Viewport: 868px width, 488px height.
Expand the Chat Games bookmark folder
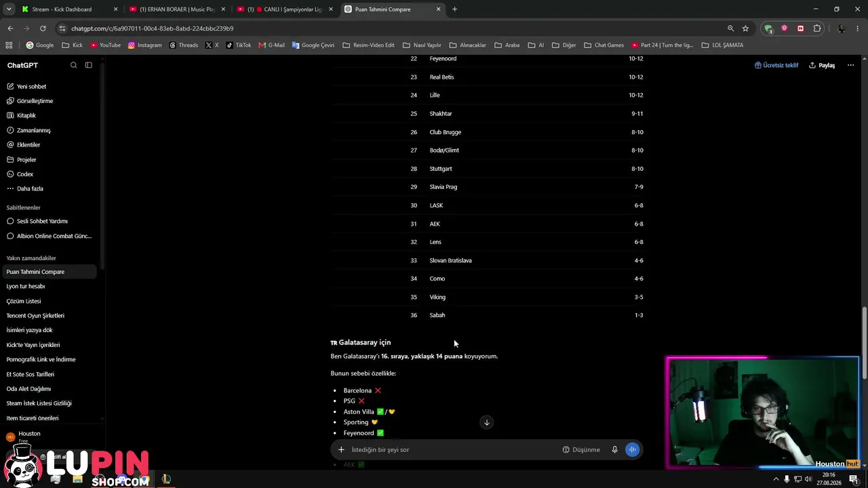click(604, 45)
